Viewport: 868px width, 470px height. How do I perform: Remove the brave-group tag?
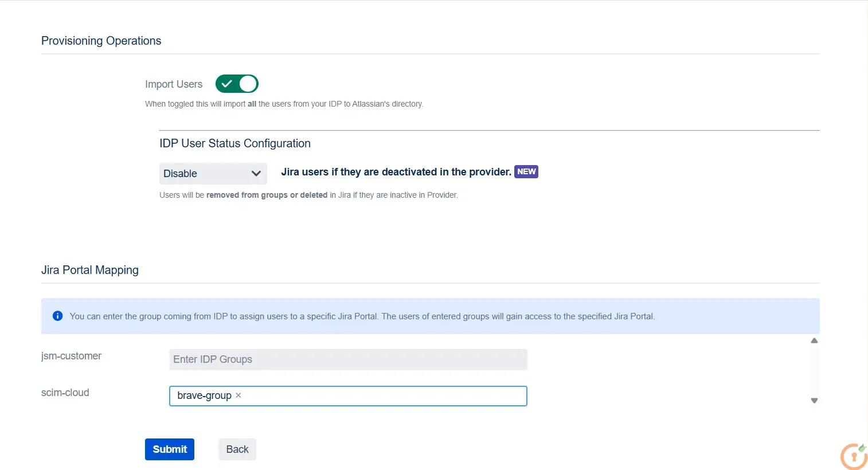[238, 395]
